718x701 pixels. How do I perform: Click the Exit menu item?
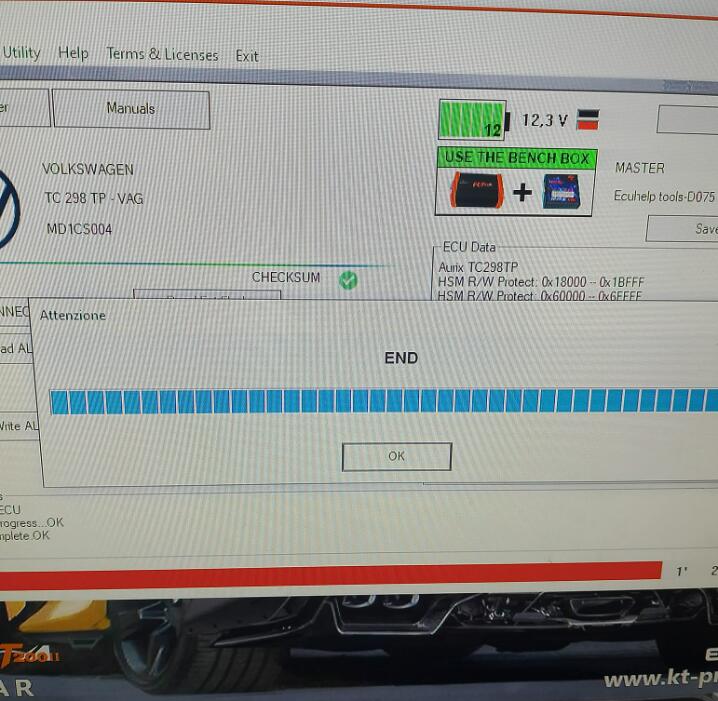pos(247,56)
